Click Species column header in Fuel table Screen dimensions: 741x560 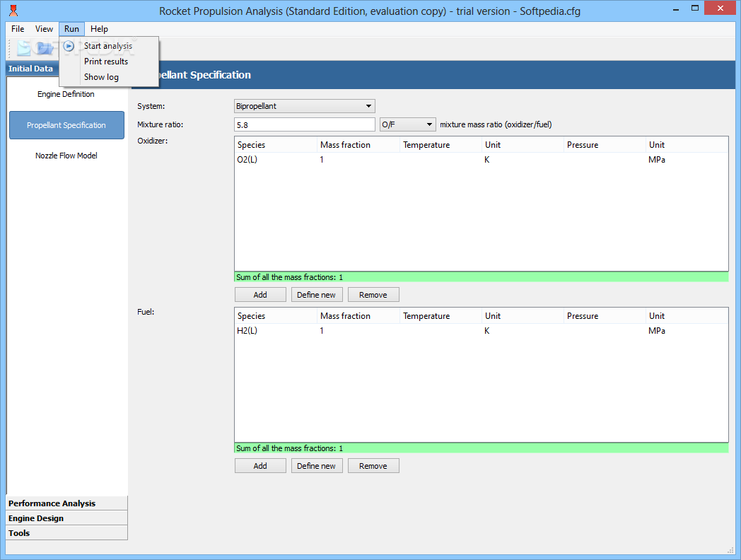coord(276,316)
